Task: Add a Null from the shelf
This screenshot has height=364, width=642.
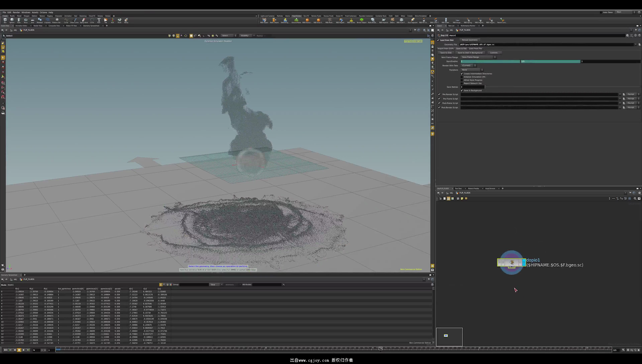Action: click(x=112, y=20)
